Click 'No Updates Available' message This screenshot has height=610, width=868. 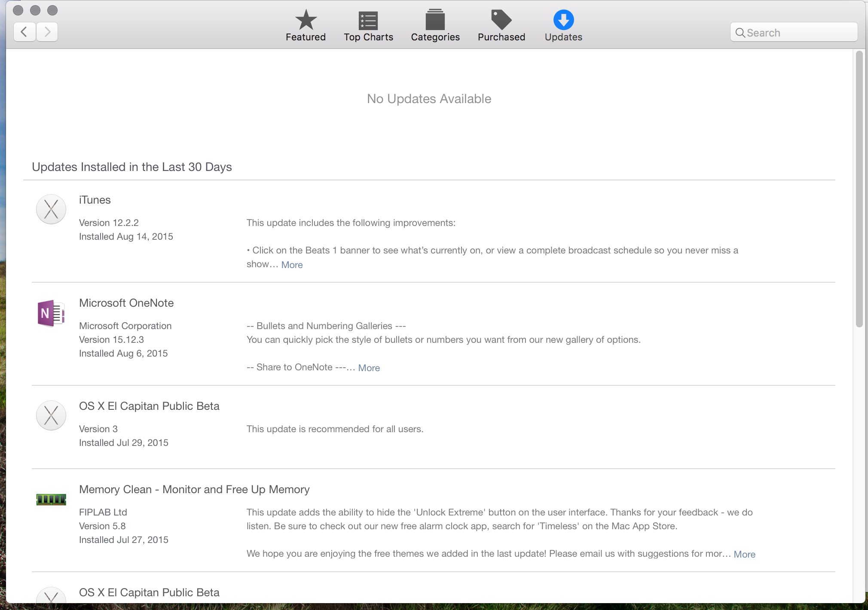click(429, 99)
